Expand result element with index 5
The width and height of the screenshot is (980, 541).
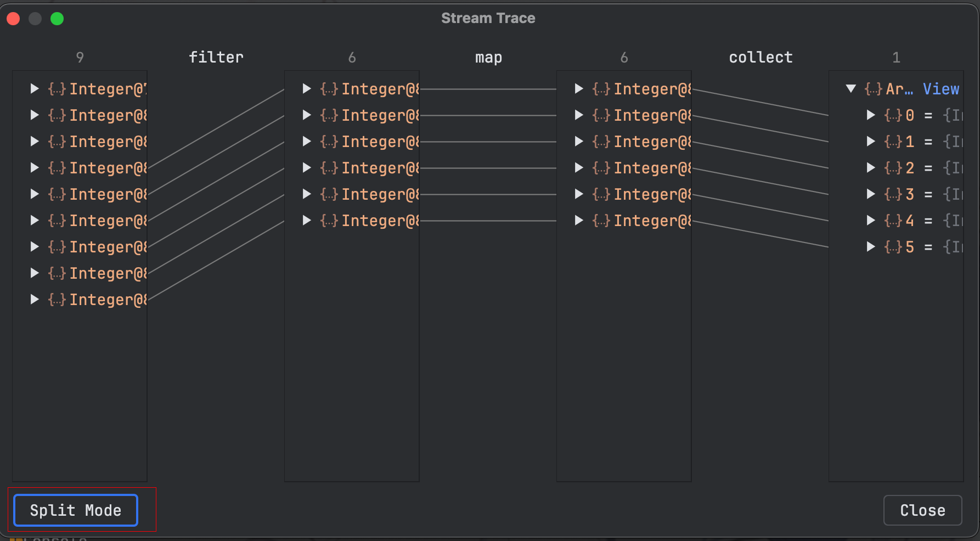(871, 247)
